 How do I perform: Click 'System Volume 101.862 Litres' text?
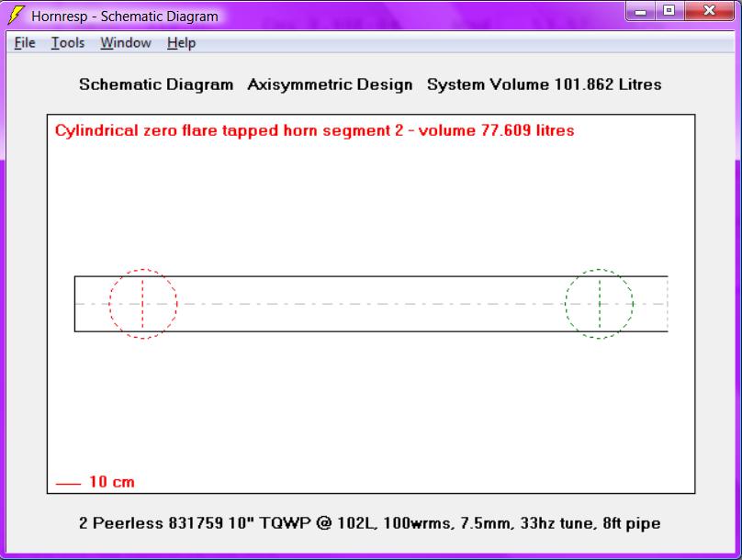(x=545, y=84)
